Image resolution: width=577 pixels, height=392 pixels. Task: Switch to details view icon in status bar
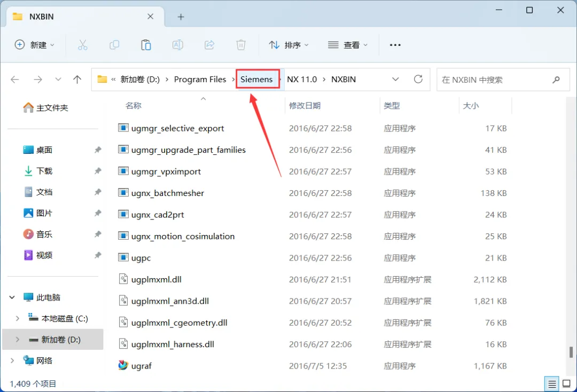click(x=551, y=385)
